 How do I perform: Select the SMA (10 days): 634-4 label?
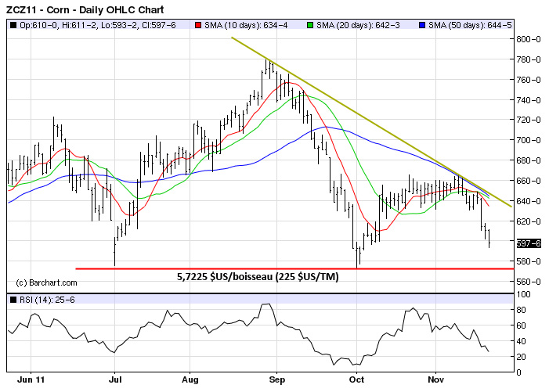point(246,25)
